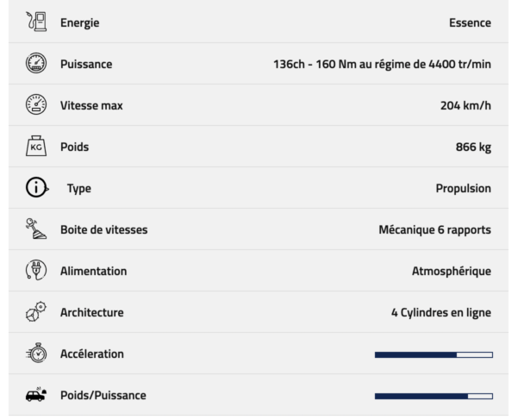Click the gears Architecture icon
The image size is (524, 420).
[36, 311]
